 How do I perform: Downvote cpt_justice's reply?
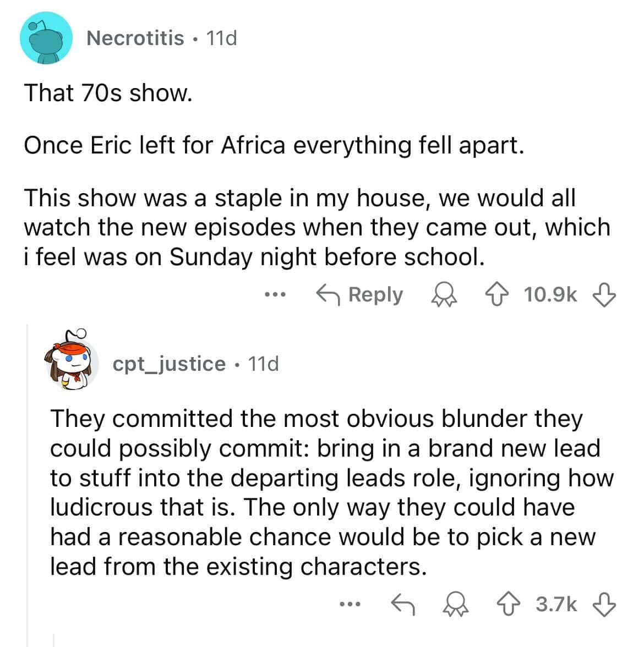coord(604,605)
